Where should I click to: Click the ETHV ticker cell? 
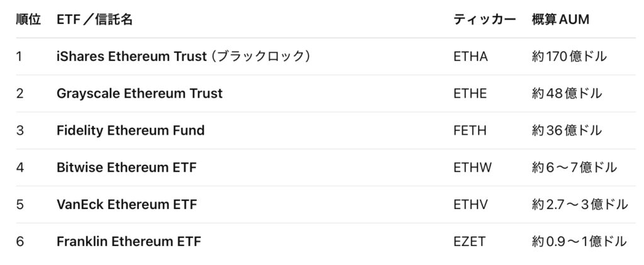470,205
